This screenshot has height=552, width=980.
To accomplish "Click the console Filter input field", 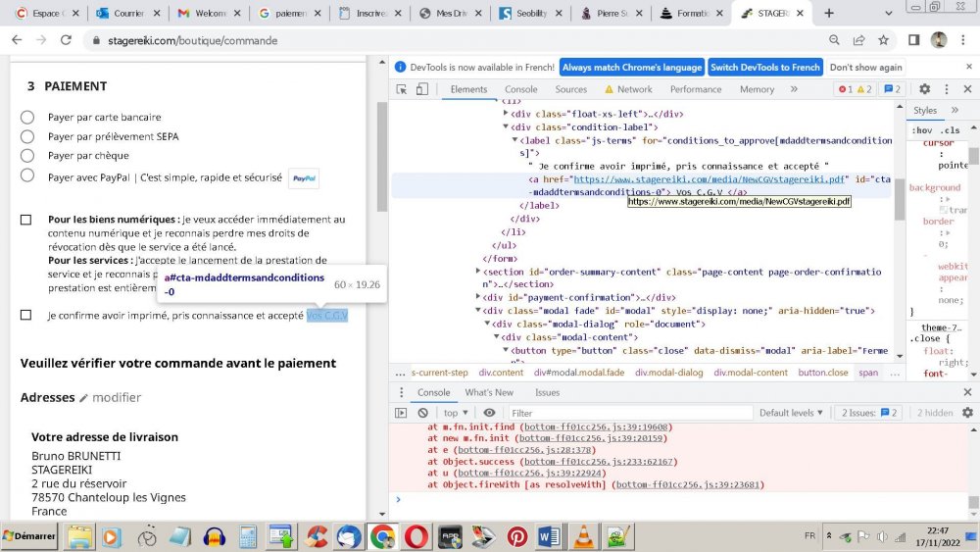I will click(x=627, y=413).
